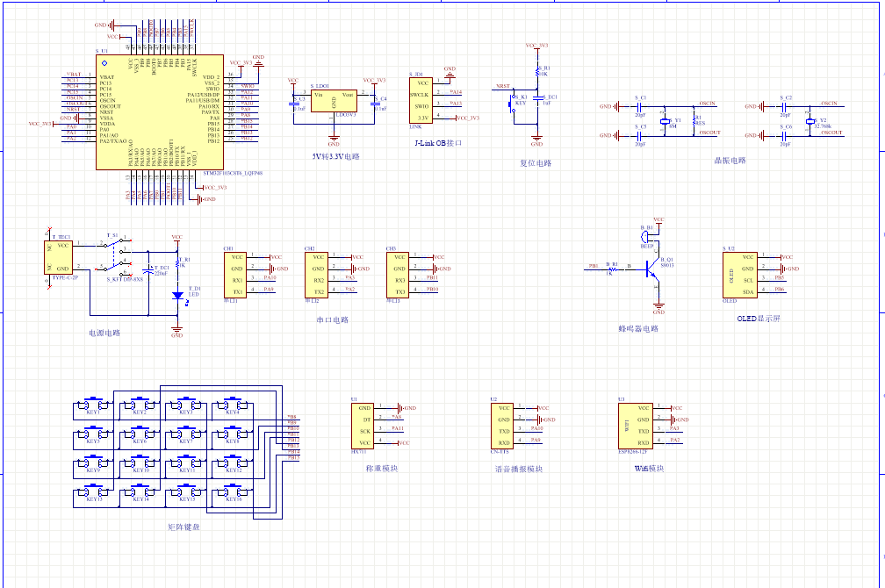885x588 pixels.
Task: Click the PA14 net label on J-Link SWCLK
Action: pos(456,91)
